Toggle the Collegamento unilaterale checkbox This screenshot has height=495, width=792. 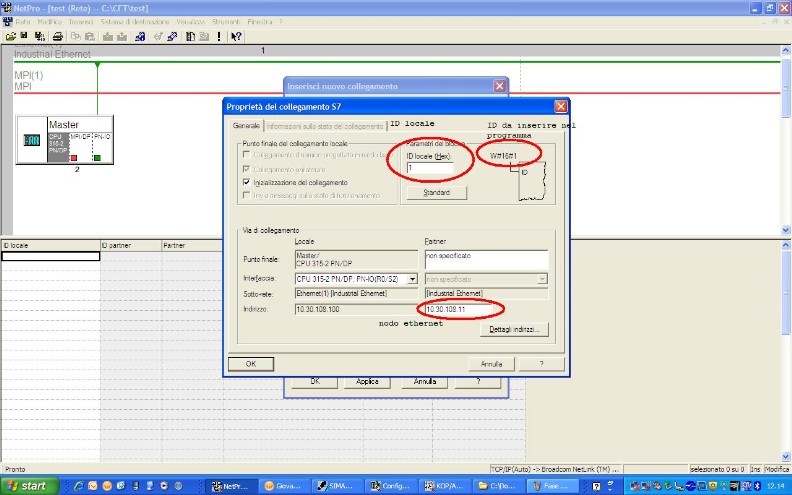click(x=246, y=169)
